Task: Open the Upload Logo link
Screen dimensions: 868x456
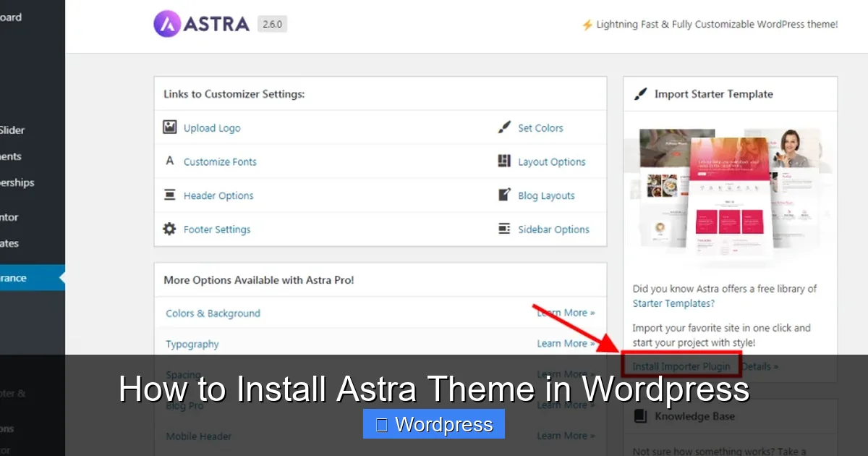Action: [212, 128]
